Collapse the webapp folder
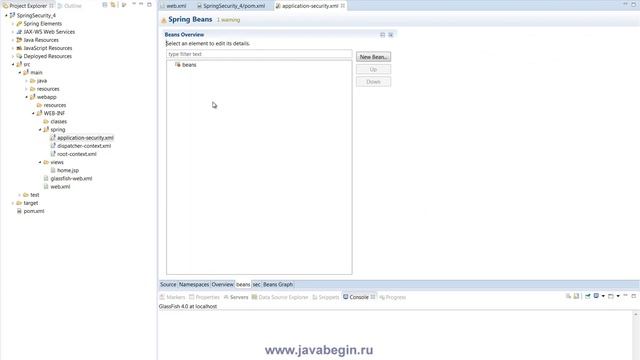Viewport: 640px width, 360px height. [27, 97]
